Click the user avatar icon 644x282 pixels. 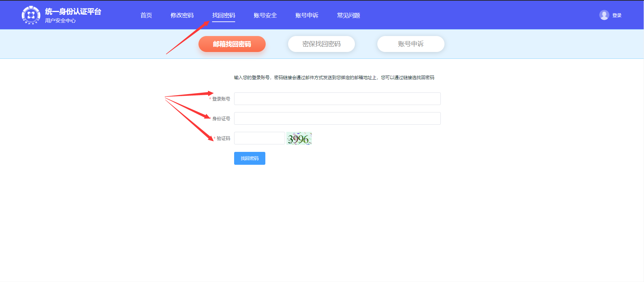pos(604,15)
